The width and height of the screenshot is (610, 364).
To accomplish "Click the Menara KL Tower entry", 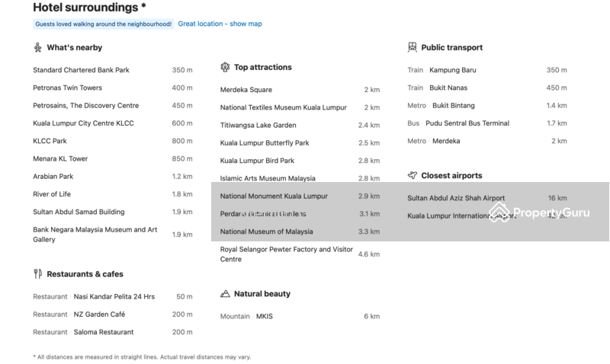I will [60, 158].
